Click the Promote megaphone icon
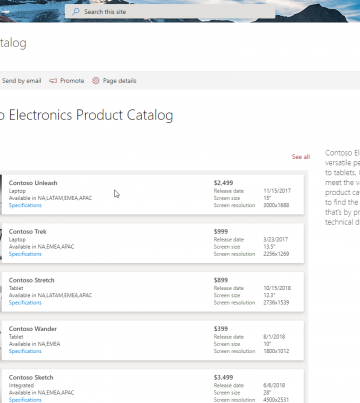The height and width of the screenshot is (403, 360). coord(53,81)
